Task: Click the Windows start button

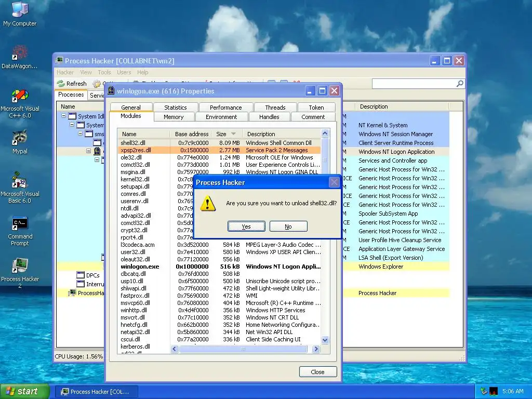Action: click(25, 392)
